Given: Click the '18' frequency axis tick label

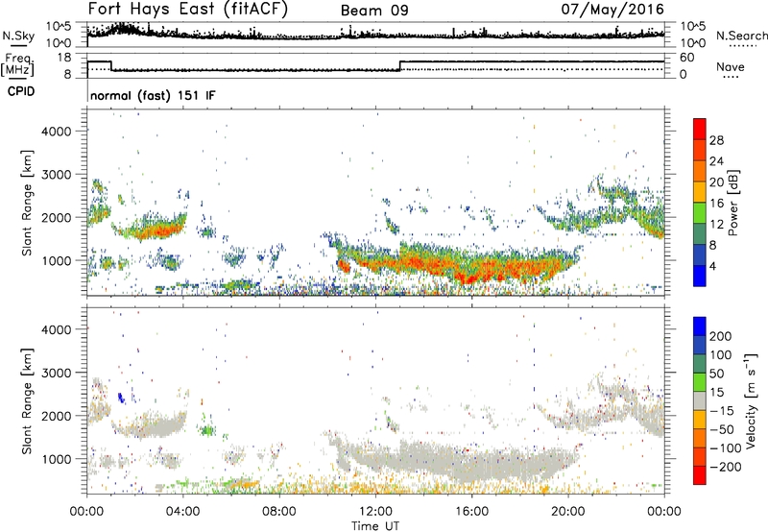Looking at the screenshot, I should click(x=64, y=58).
